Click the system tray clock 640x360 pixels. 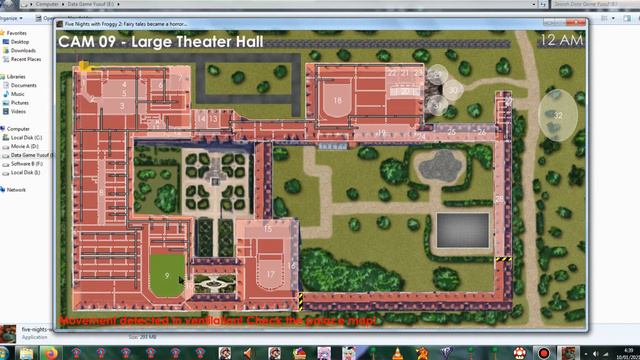(x=629, y=353)
